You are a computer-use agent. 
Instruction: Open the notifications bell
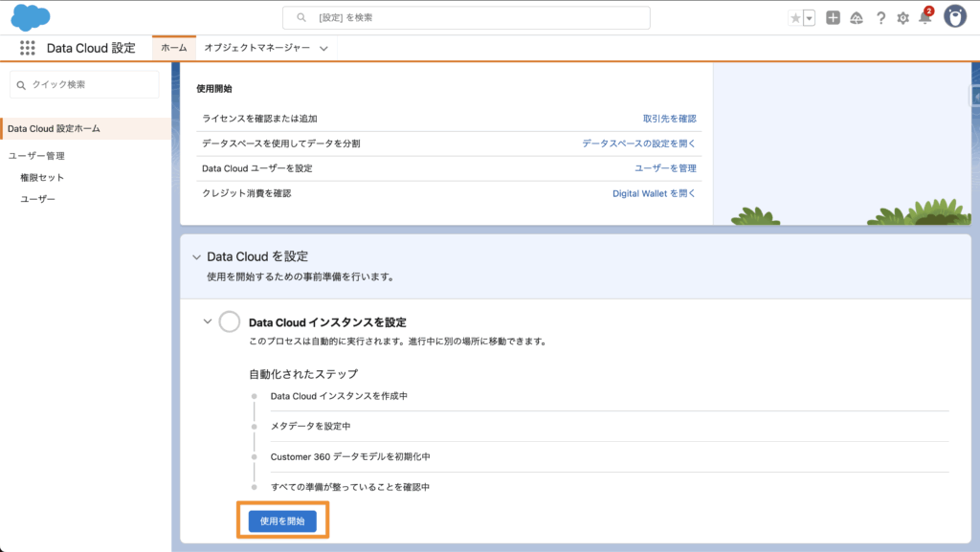click(x=925, y=17)
